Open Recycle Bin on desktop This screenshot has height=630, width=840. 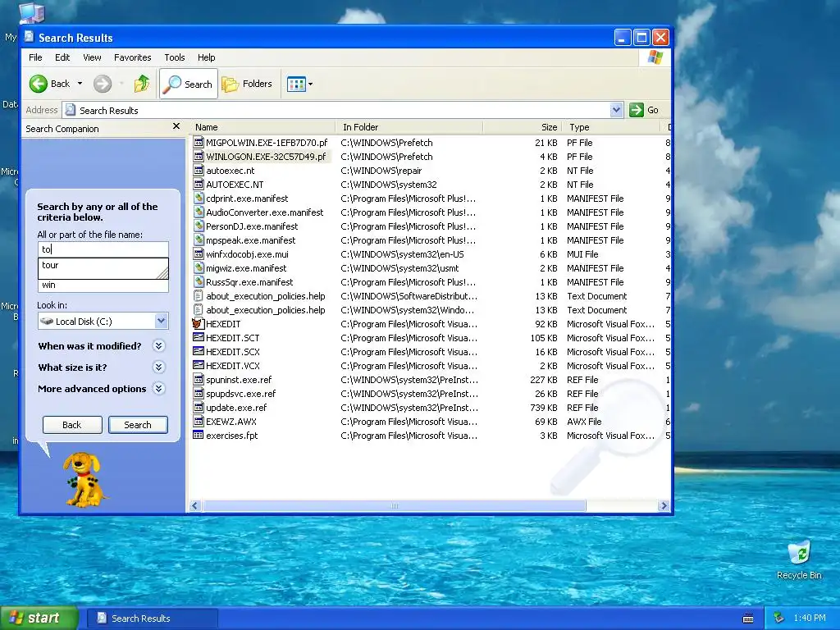click(x=799, y=560)
